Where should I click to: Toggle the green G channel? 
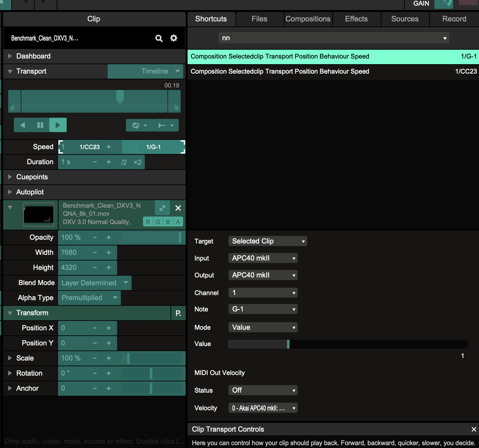coord(158,222)
